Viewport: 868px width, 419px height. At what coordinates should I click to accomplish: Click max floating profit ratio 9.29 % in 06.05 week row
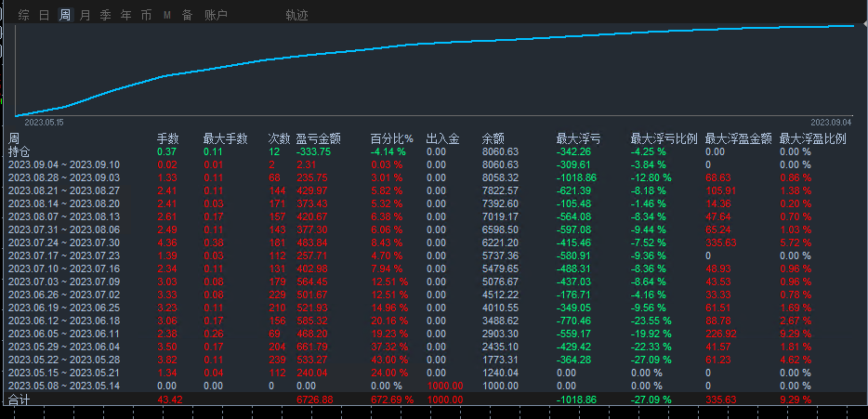[796, 334]
